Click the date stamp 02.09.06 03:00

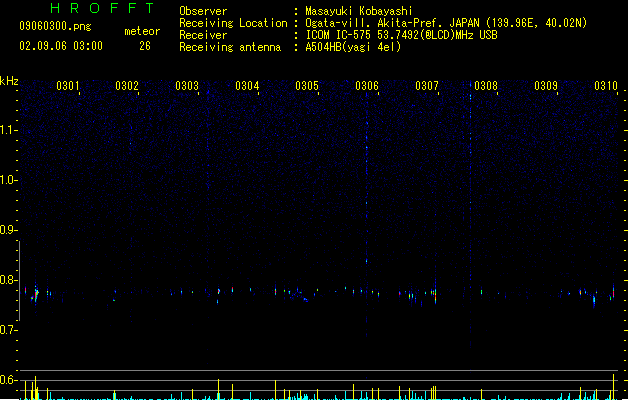click(61, 46)
